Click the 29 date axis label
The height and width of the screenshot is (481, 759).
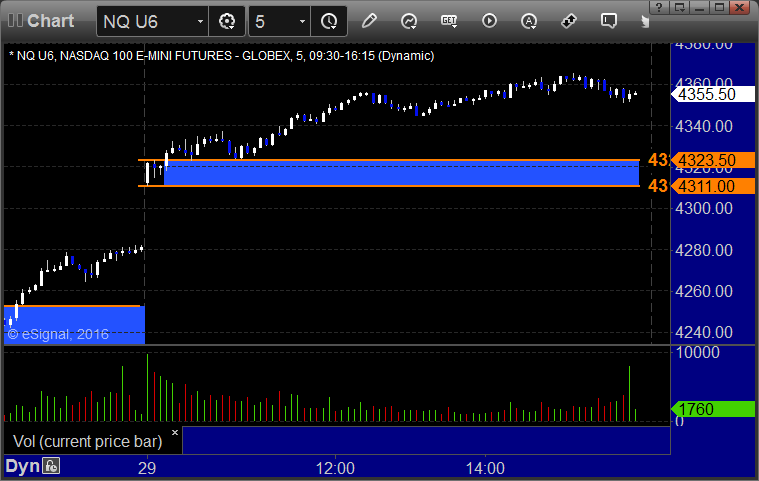147,468
